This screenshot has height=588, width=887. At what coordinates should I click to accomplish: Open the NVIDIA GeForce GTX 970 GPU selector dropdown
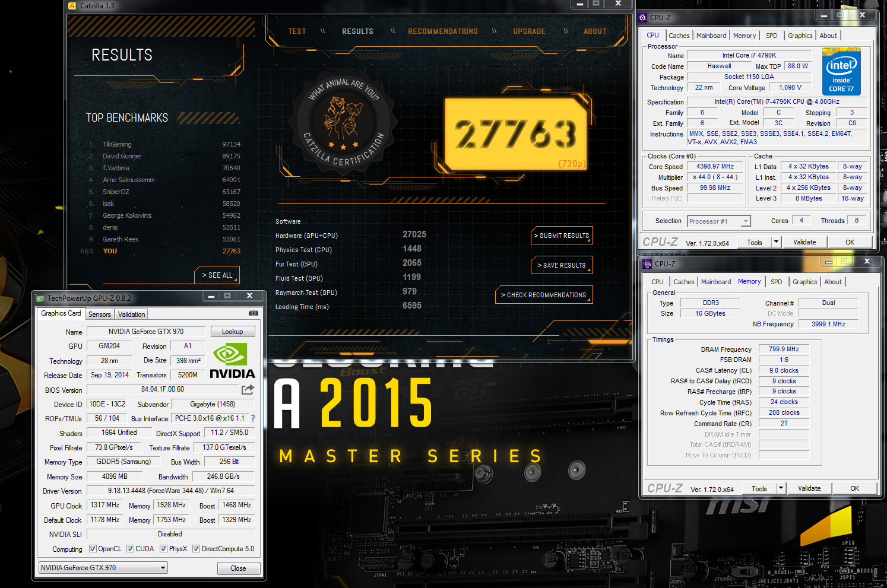point(103,568)
